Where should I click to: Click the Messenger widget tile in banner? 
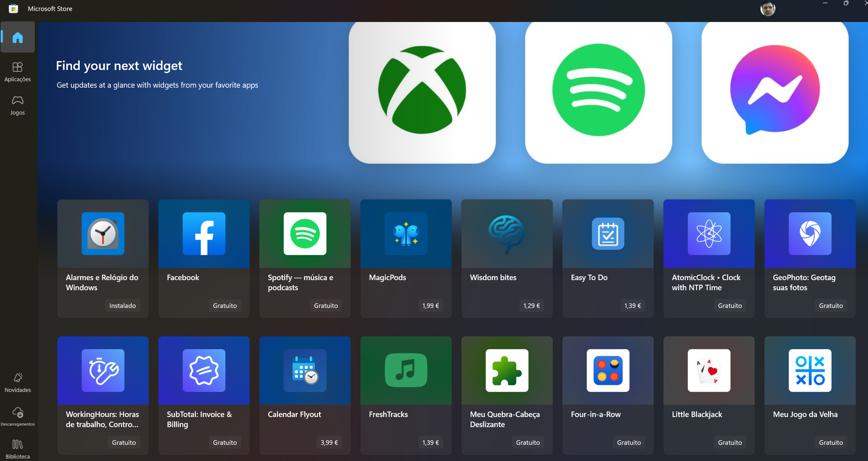point(775,93)
